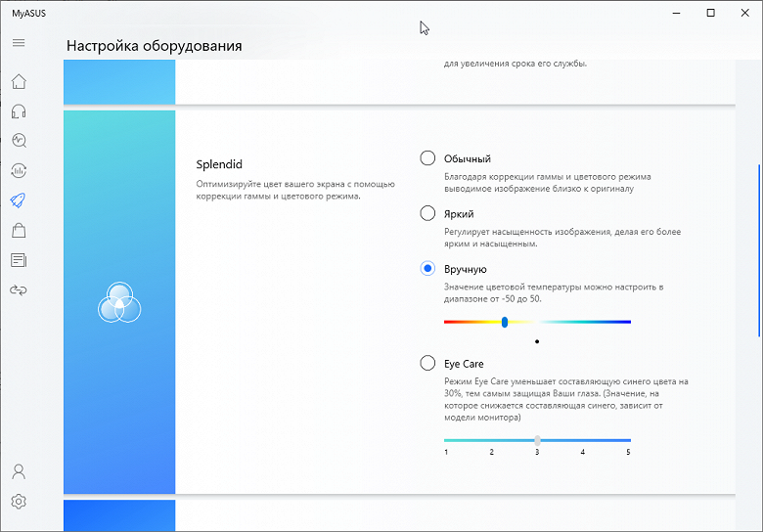763x532 pixels.
Task: Open the news document icon
Action: [19, 260]
